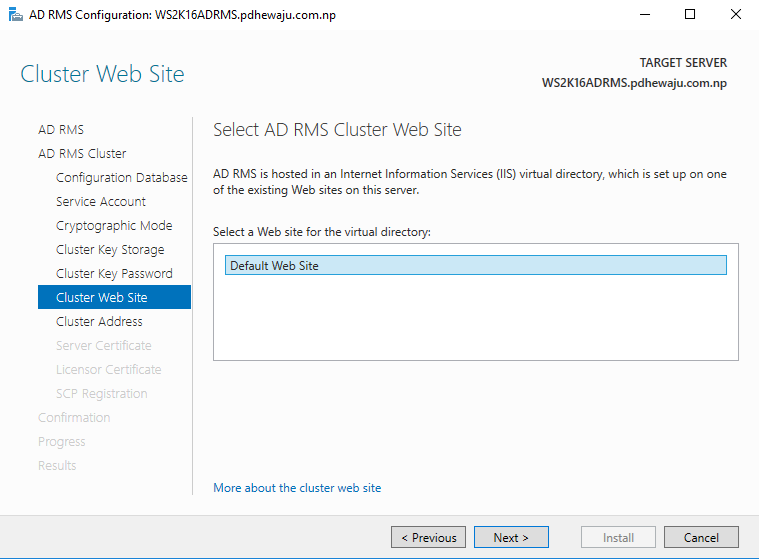
Task: Go to Cluster Address step
Action: pos(99,321)
